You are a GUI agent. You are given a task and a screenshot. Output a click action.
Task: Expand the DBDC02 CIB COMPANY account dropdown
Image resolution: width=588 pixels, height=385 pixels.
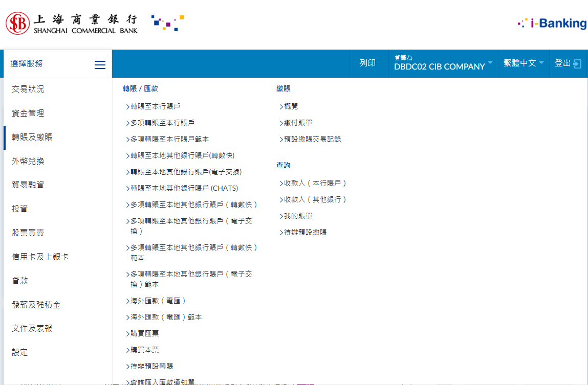tap(443, 63)
